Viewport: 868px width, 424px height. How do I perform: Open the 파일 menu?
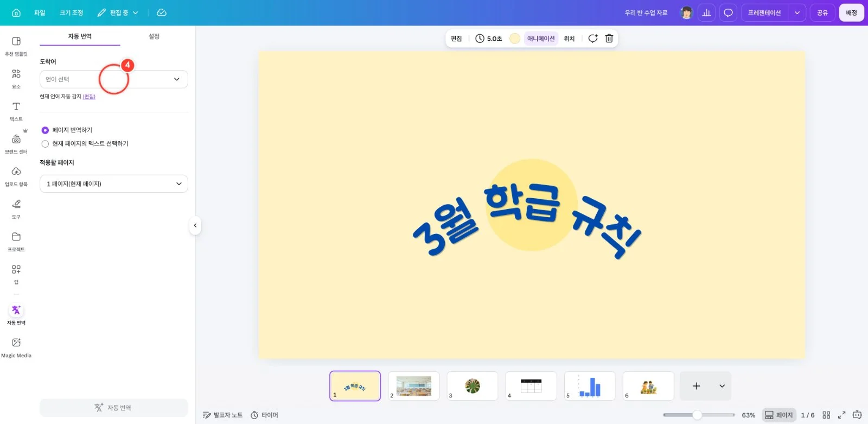(x=40, y=12)
